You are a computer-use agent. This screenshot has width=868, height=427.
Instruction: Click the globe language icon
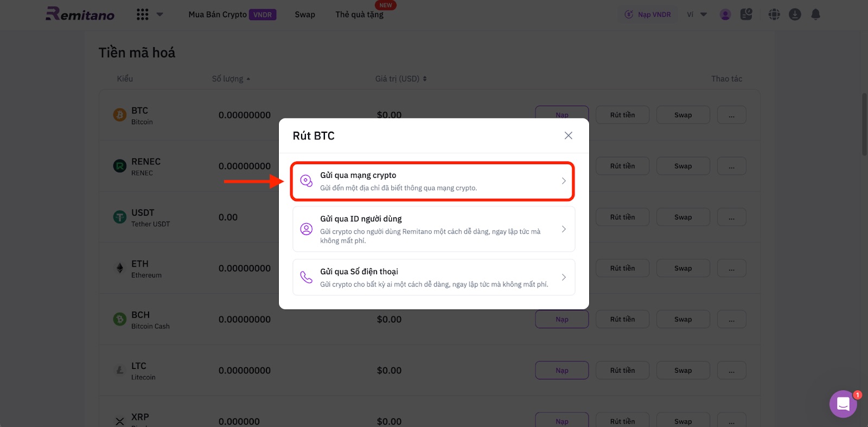(x=774, y=15)
